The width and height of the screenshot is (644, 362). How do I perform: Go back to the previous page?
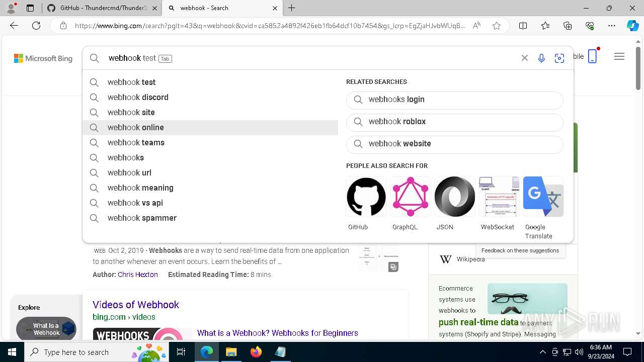point(14,26)
